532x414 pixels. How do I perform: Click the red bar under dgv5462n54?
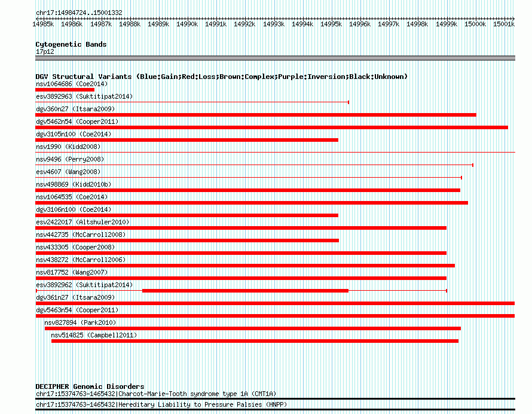click(x=272, y=127)
